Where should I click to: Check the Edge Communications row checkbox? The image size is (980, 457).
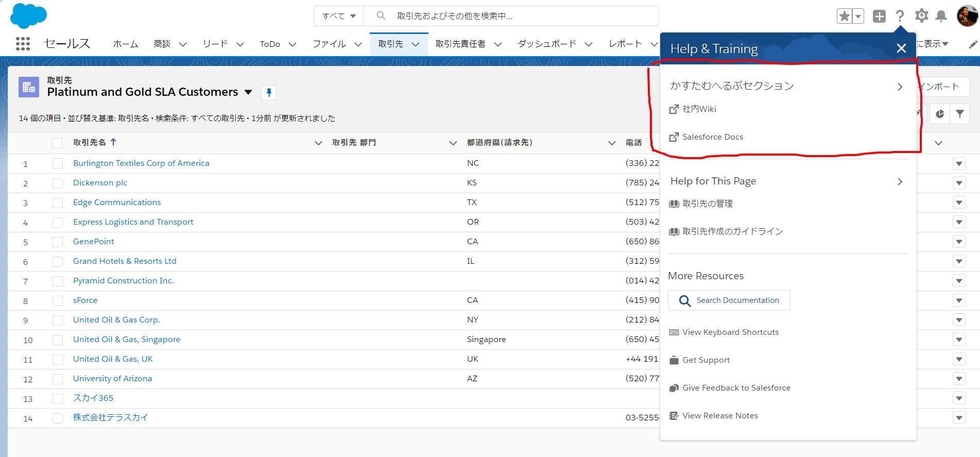point(57,202)
